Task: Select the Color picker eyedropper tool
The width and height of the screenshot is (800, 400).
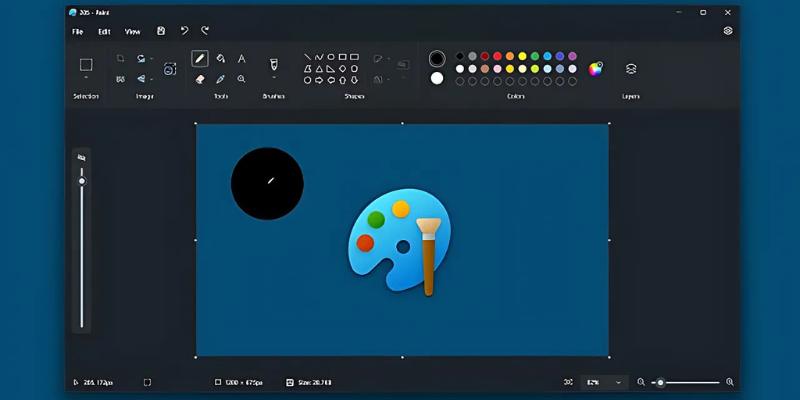Action: pos(220,79)
